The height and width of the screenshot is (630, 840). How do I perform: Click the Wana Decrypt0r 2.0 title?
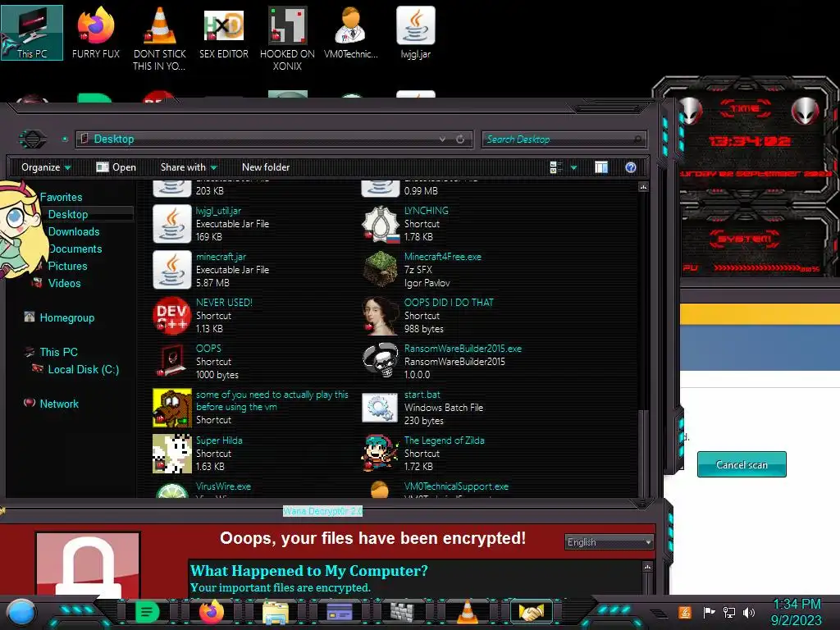click(322, 511)
